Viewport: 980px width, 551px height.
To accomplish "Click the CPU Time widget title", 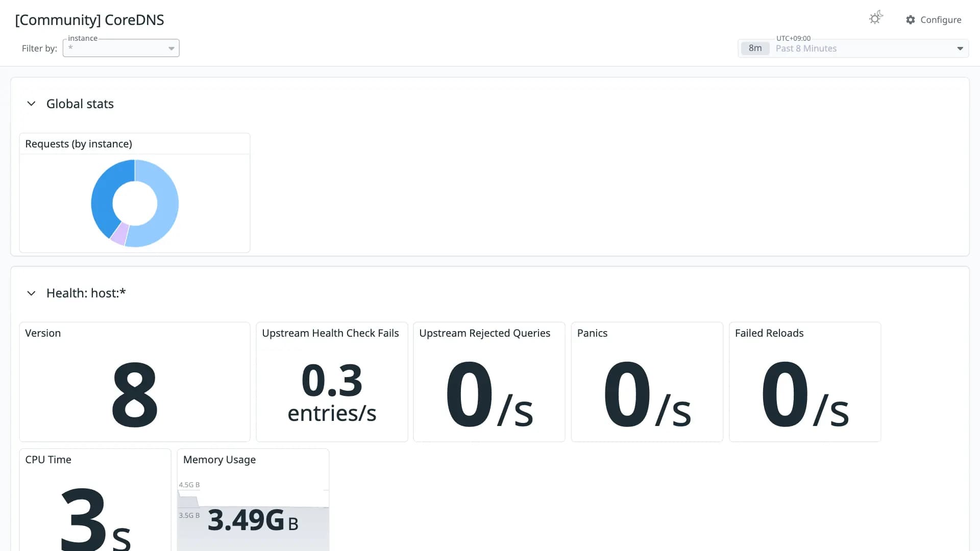I will [x=48, y=460].
